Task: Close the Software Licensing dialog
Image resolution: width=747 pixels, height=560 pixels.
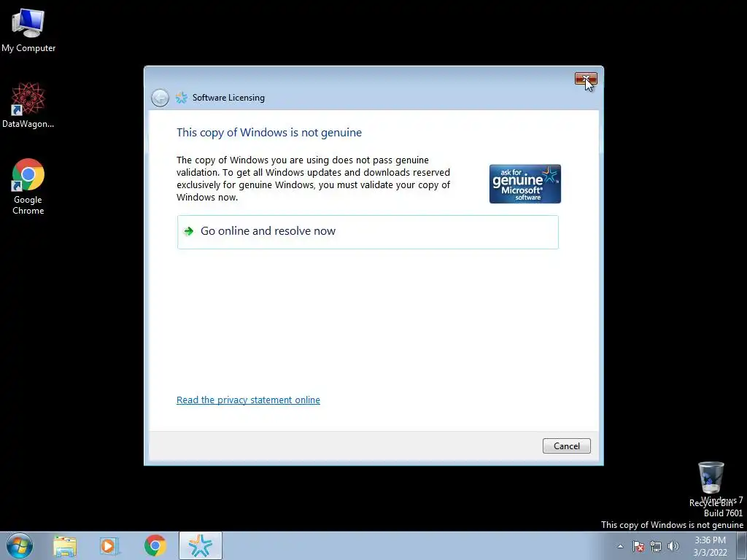Action: pos(586,79)
